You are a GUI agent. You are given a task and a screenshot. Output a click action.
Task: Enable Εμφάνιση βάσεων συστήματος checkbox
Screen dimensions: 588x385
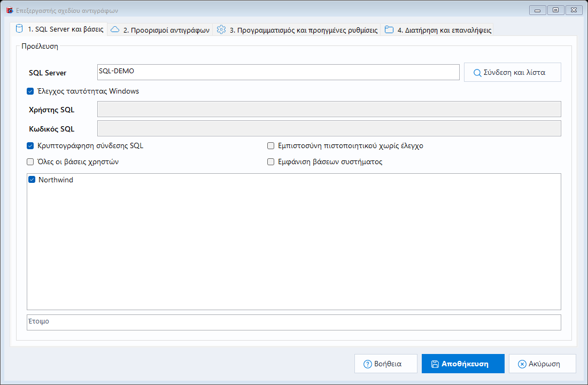[x=271, y=161]
